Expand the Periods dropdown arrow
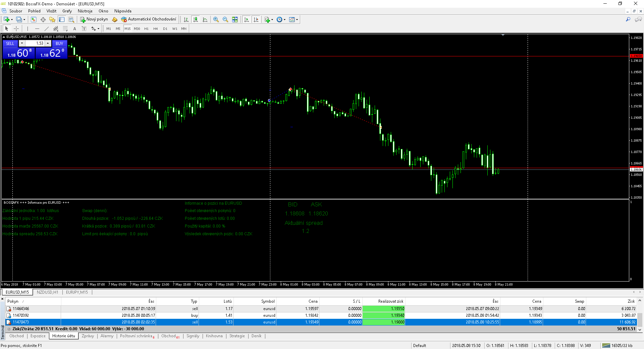644x349 pixels. click(x=284, y=19)
